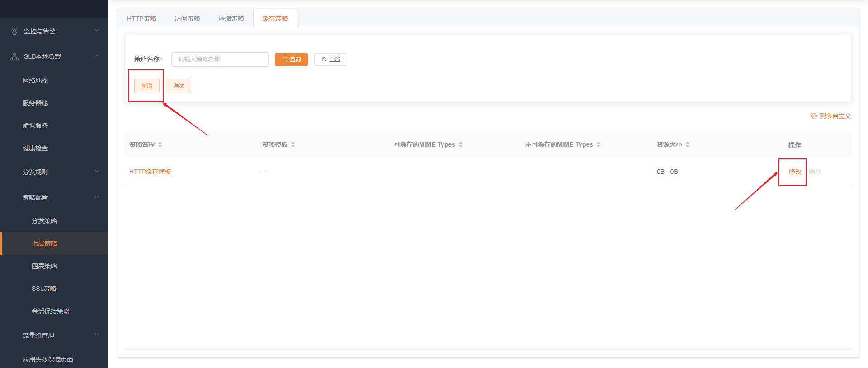Open SSL策略 in the sidebar
The image size is (868, 368).
coord(44,289)
